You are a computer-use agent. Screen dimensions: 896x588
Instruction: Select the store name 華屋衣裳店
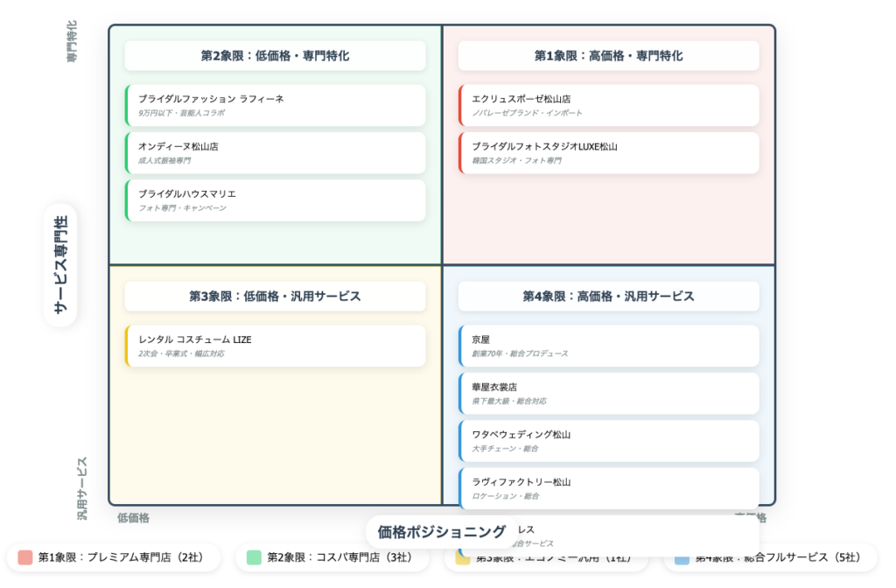click(494, 387)
